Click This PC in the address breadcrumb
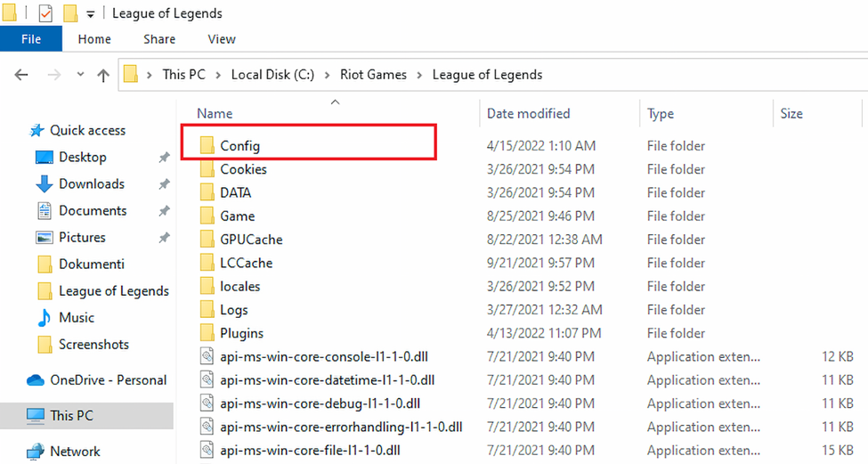This screenshot has width=868, height=464. (x=183, y=74)
